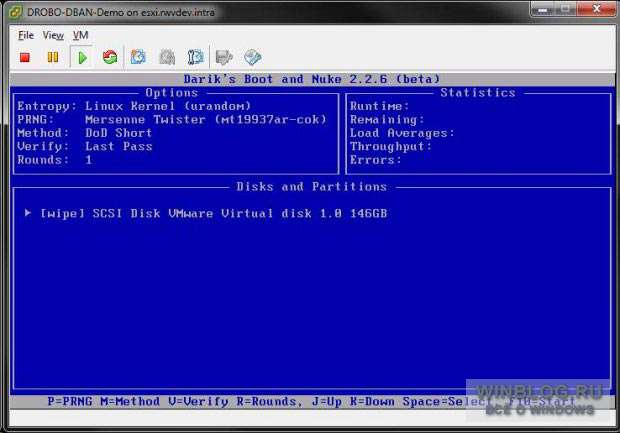Maximize the DROBO-DBAN-Demo window

[566, 9]
